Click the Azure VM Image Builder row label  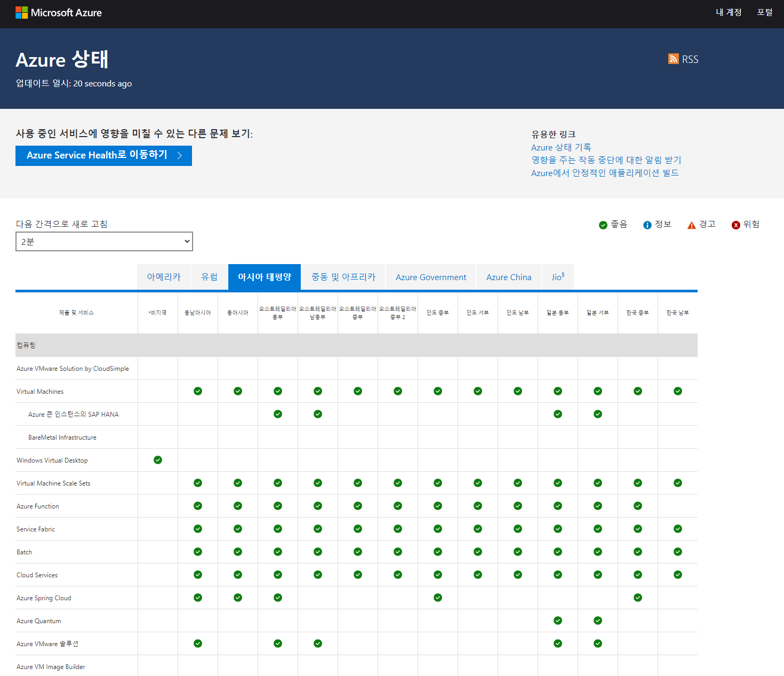coord(51,667)
